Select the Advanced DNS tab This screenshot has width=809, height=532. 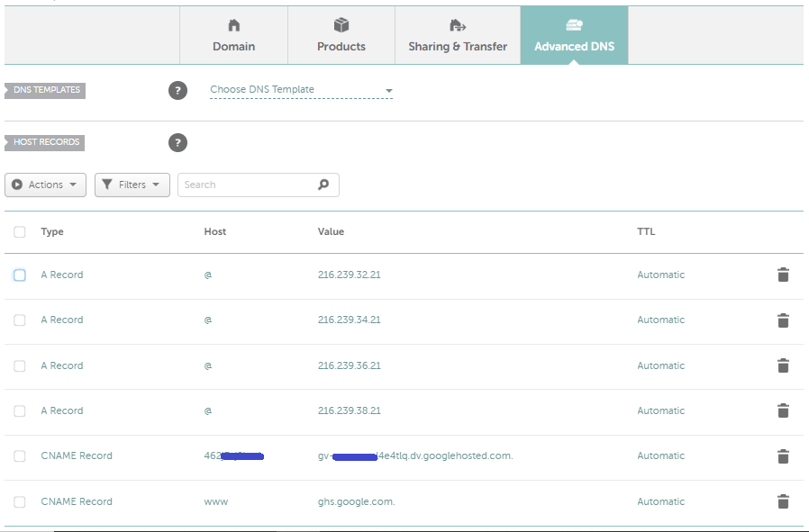574,36
